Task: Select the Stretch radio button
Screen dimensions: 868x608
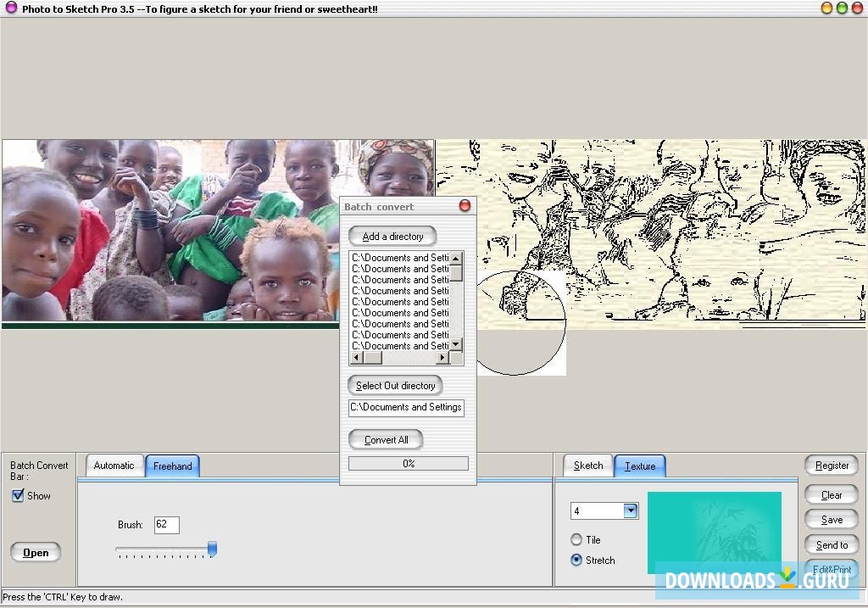Action: pyautogui.click(x=577, y=560)
